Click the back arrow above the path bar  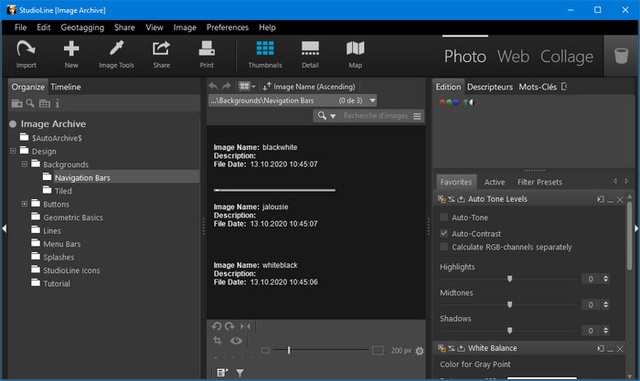tap(213, 86)
